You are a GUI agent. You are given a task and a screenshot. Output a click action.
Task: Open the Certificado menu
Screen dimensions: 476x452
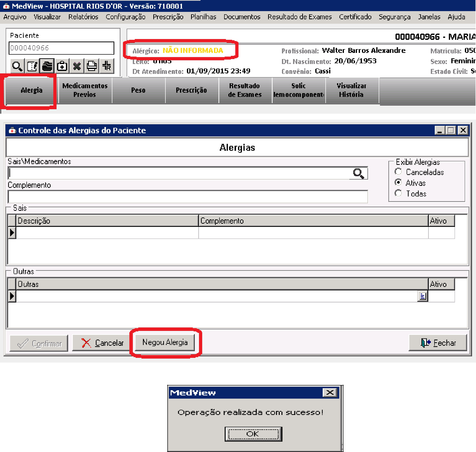coord(355,17)
